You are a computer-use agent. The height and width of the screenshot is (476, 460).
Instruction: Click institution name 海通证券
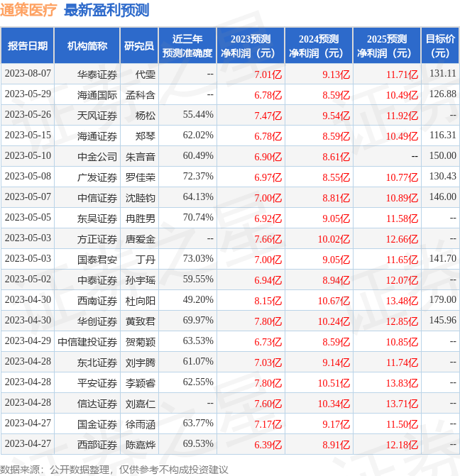pyautogui.click(x=97, y=136)
